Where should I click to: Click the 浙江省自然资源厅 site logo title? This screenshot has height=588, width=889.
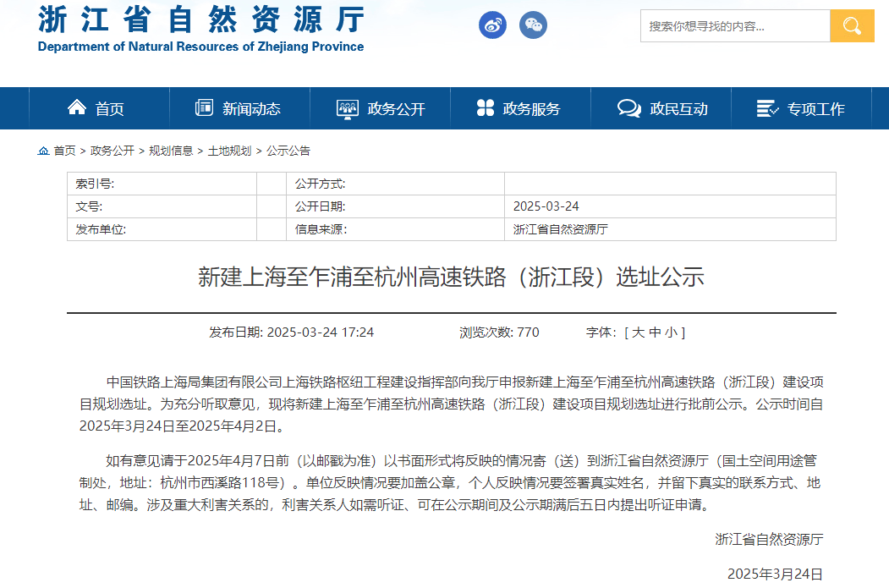(x=201, y=19)
